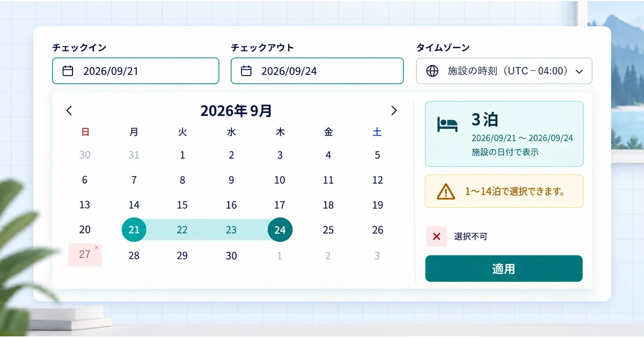Click greyed August 30 date
Viewport: 644px width, 338px height.
(85, 155)
